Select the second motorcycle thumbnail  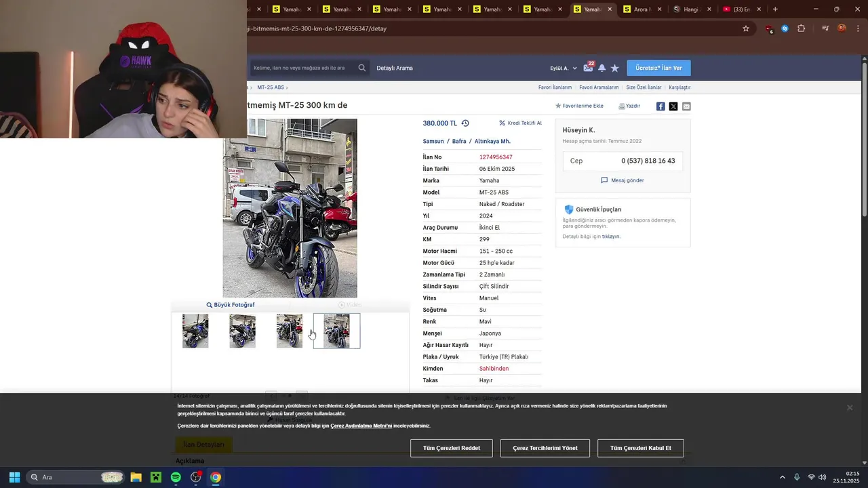[x=242, y=331]
